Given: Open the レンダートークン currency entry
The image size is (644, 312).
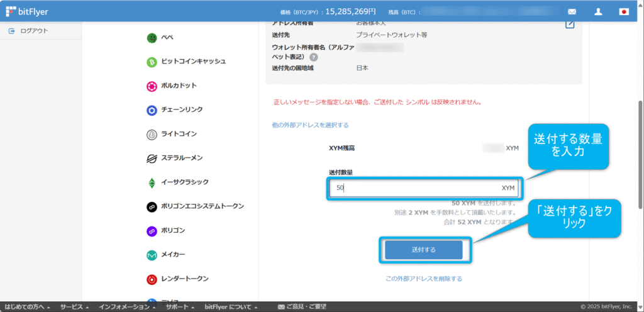Looking at the screenshot, I should [x=185, y=279].
